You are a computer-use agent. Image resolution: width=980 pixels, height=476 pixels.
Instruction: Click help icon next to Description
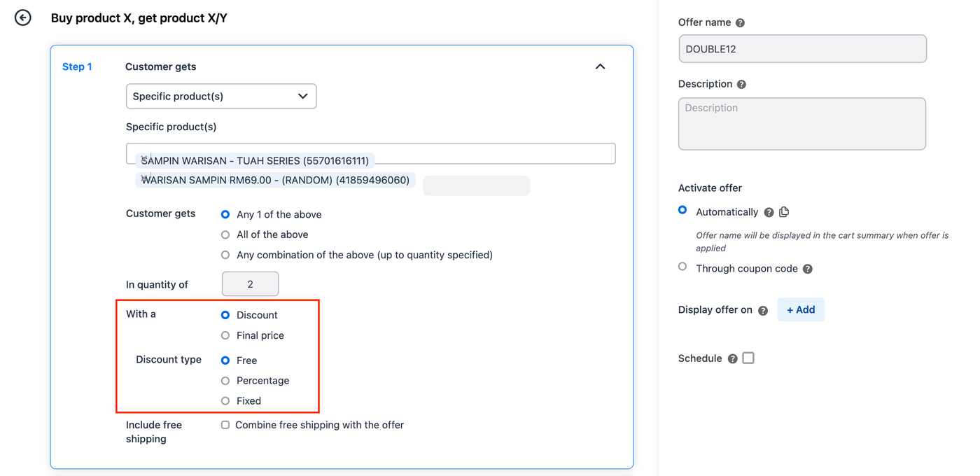click(741, 85)
